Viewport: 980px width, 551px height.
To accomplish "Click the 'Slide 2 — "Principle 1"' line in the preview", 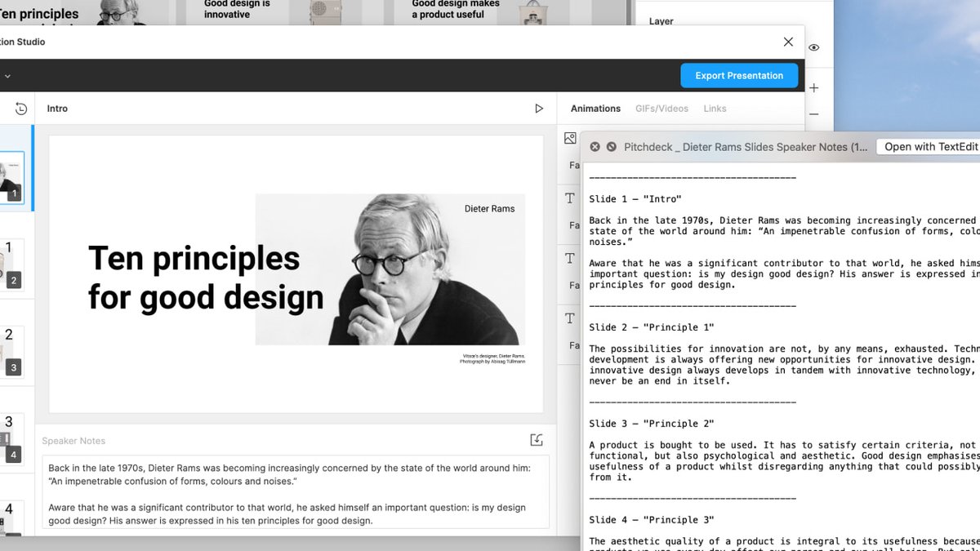I will coord(651,327).
